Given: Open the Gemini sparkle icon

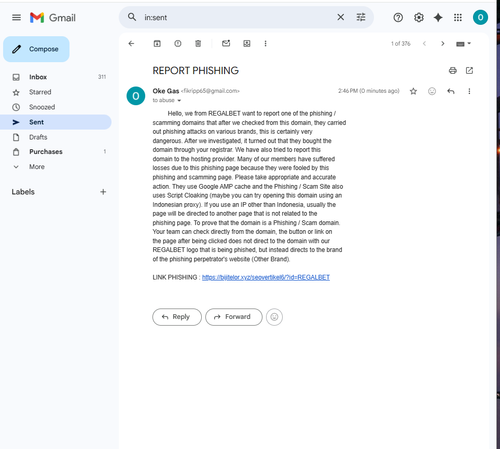Looking at the screenshot, I should [438, 17].
